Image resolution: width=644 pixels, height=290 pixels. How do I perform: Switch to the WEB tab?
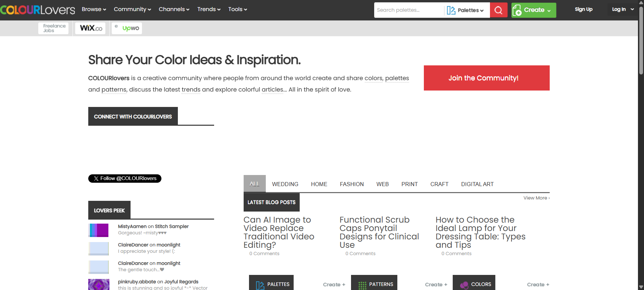(383, 184)
